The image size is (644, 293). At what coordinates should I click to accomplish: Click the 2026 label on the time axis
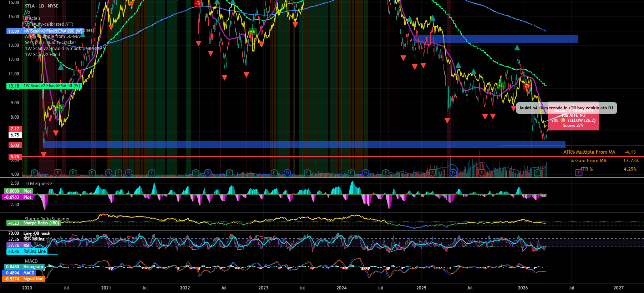(x=523, y=288)
